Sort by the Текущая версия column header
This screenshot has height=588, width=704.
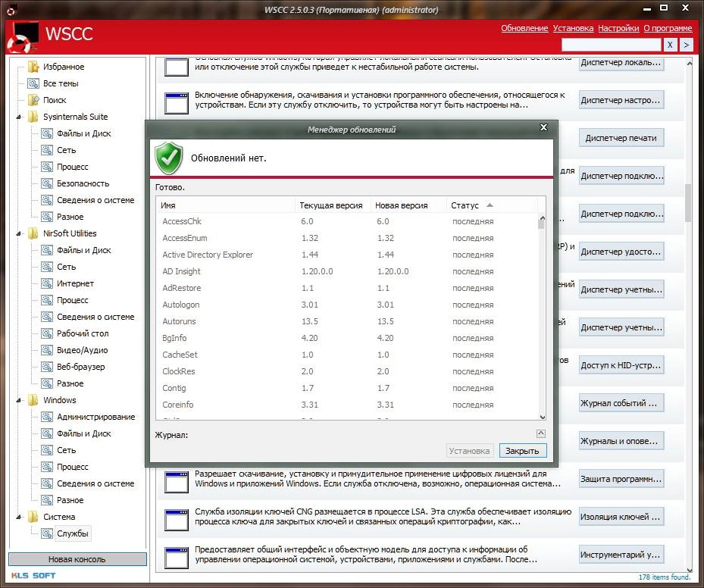coord(332,205)
